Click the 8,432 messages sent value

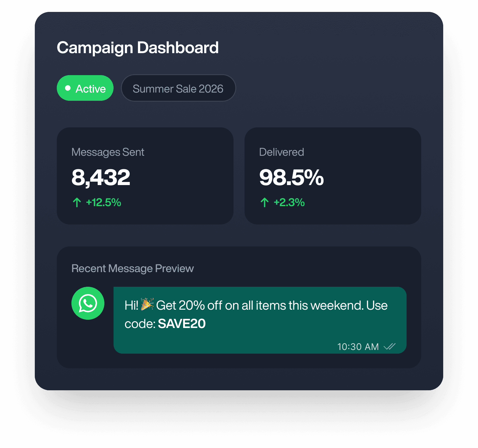click(101, 177)
